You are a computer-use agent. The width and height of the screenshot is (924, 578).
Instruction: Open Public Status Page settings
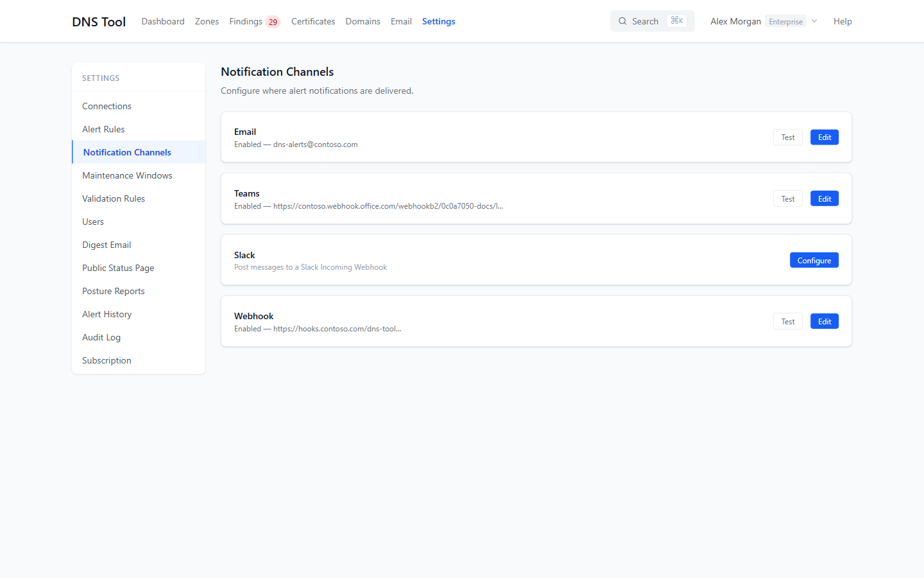(139, 268)
